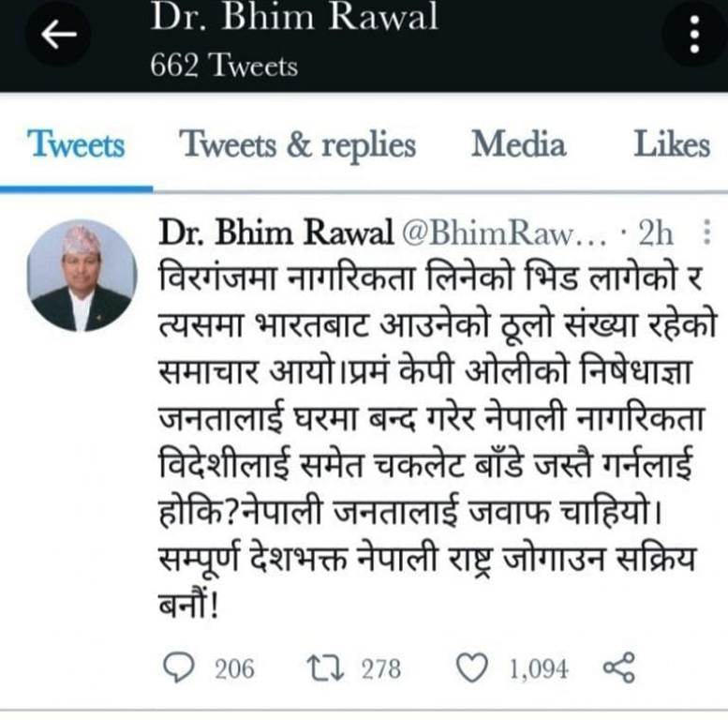Click the Nepali tweet text body
Image resolution: width=728 pixels, height=720 pixels.
tap(438, 441)
